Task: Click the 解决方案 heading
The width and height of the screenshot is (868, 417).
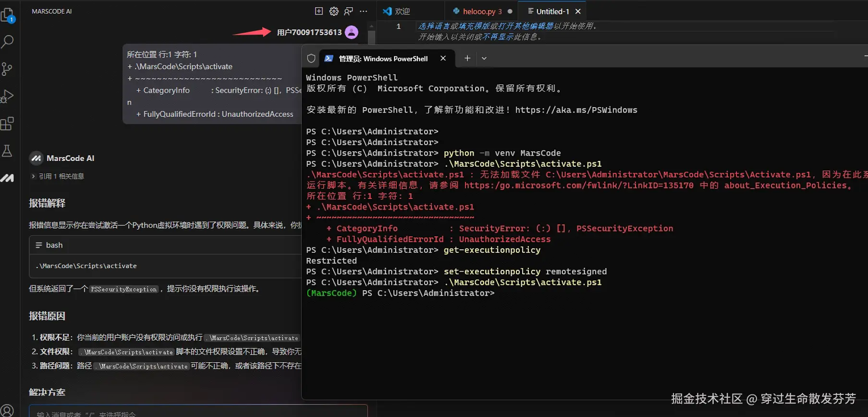Action: point(47,392)
